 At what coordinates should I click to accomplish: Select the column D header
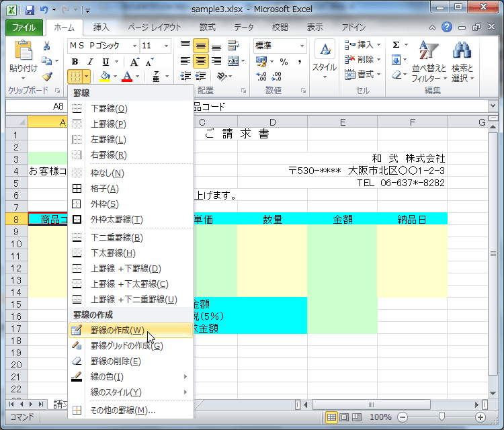[273, 122]
